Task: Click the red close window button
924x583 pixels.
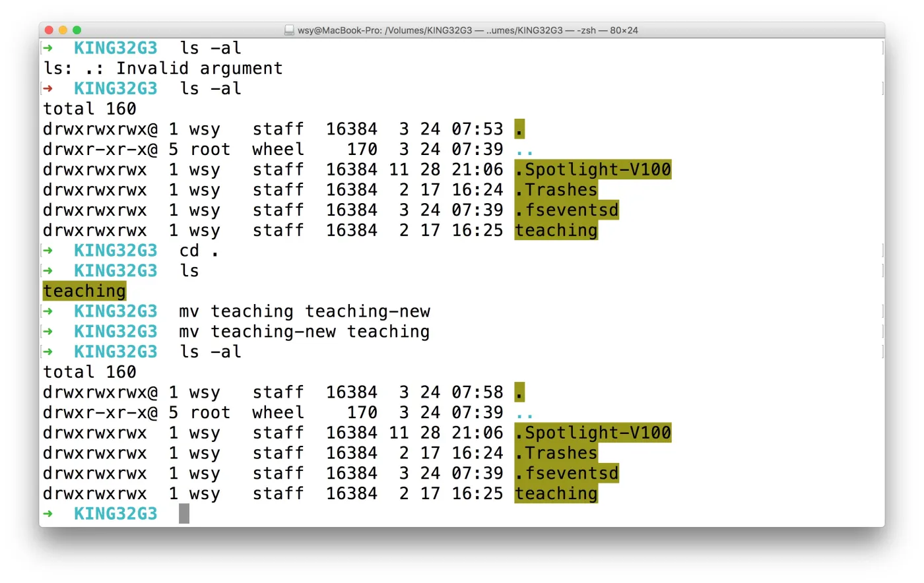Action: click(49, 30)
